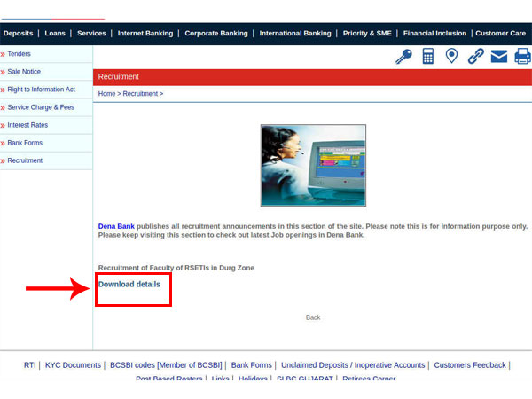Open the International Banking menu
The image size is (532, 399).
point(295,34)
